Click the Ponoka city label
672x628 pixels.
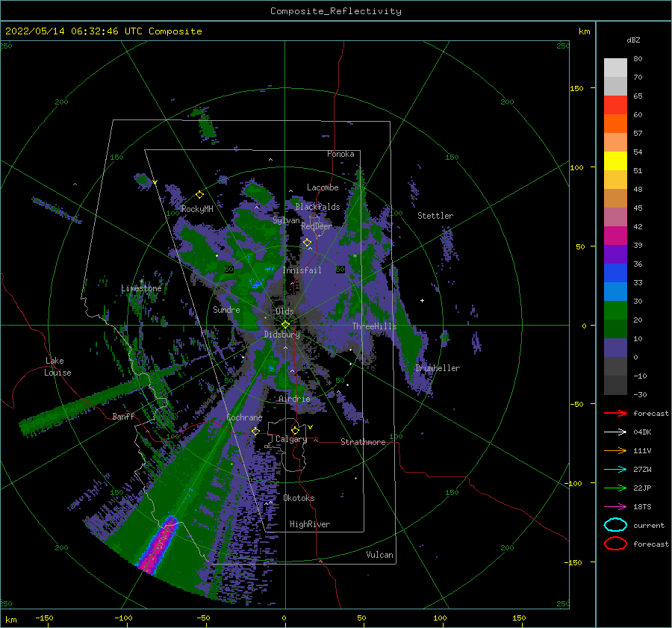pos(340,154)
